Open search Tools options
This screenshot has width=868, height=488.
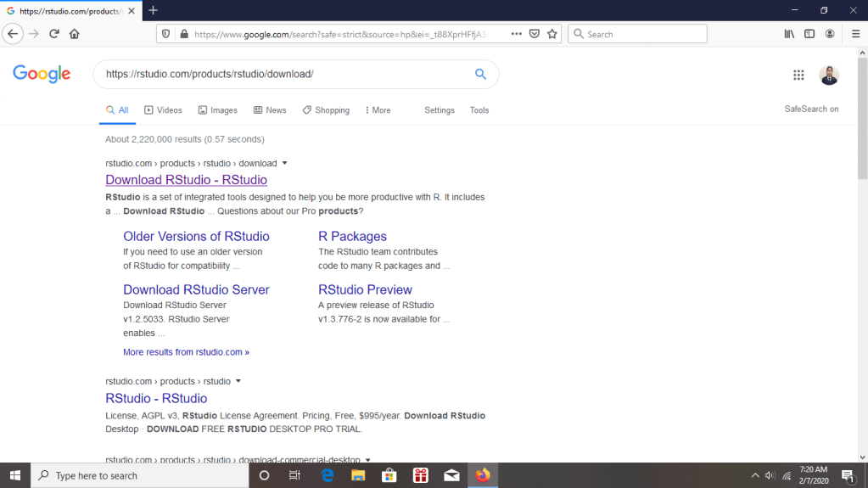click(479, 110)
